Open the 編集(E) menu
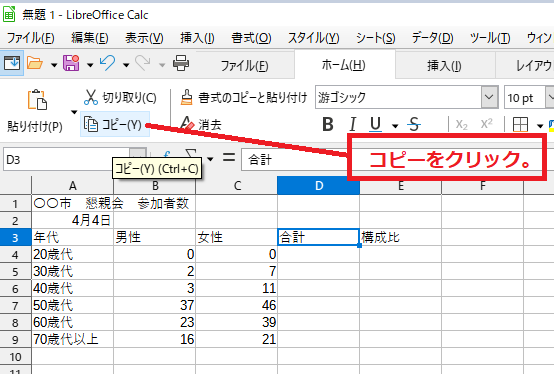 [x=90, y=38]
